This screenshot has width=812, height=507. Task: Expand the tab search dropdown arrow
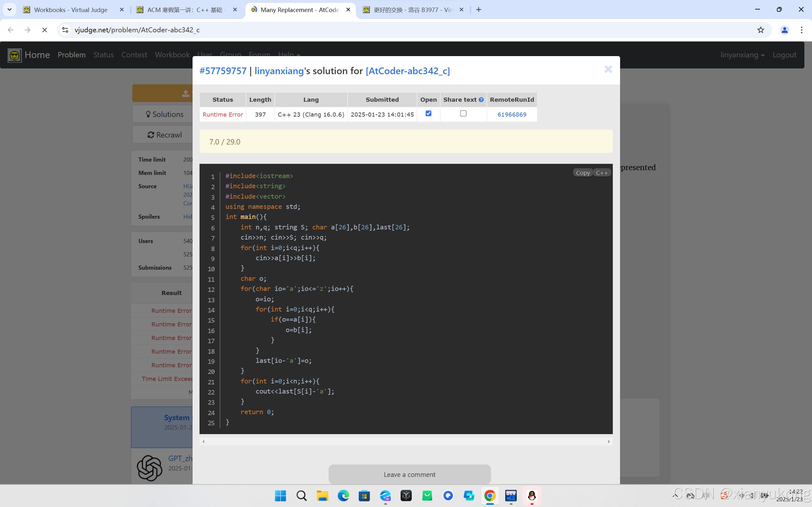10,10
